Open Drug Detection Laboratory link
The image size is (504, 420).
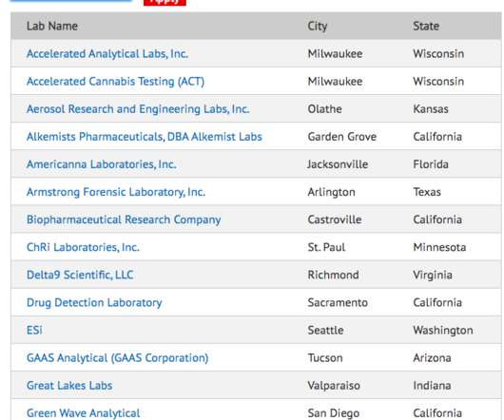(x=94, y=302)
